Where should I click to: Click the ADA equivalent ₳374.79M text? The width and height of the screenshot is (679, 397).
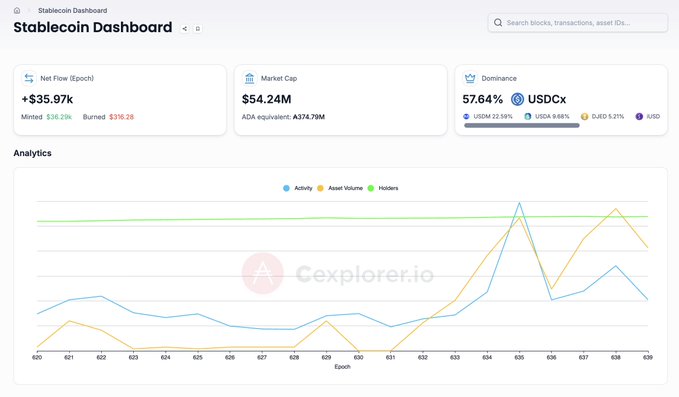pos(283,117)
